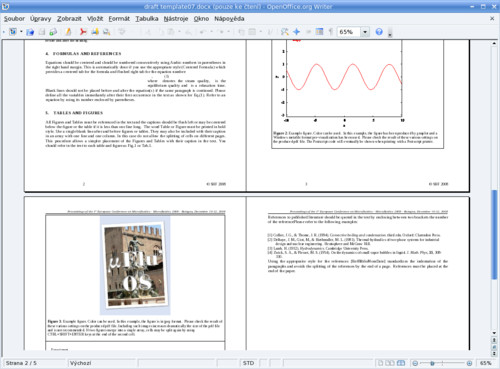Click the Previous page navigation button
The width and height of the screenshot is (500, 369).
pyautogui.click(x=494, y=340)
